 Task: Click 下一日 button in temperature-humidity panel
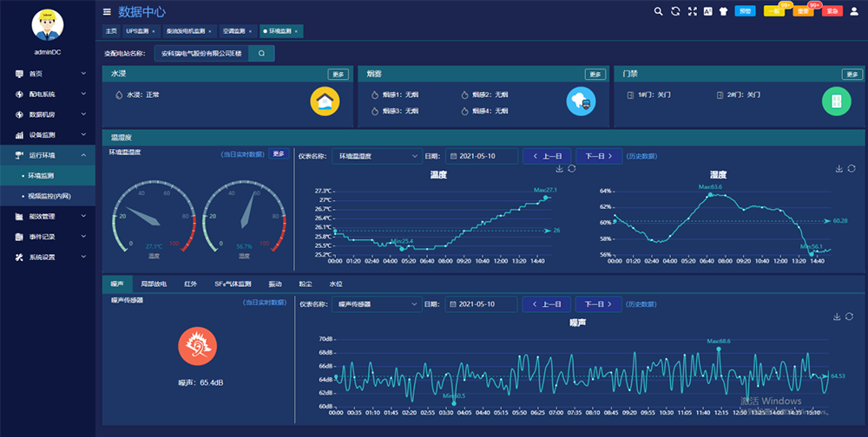click(x=599, y=156)
